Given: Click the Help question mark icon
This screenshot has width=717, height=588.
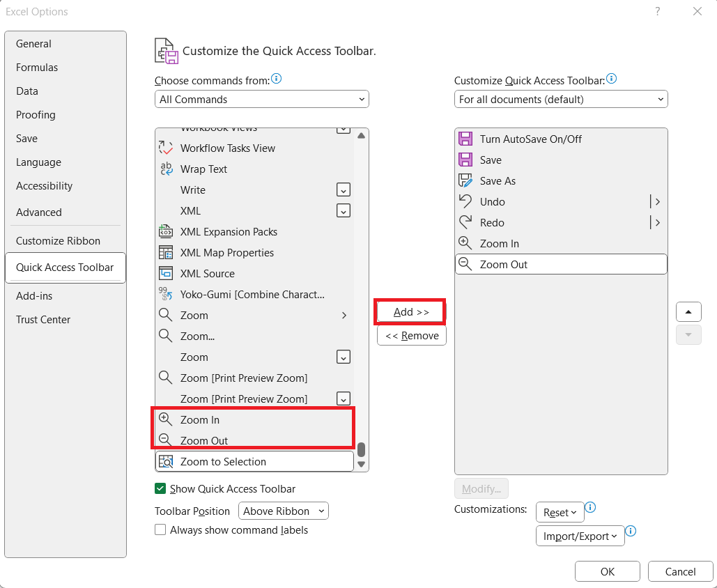Looking at the screenshot, I should 658,11.
